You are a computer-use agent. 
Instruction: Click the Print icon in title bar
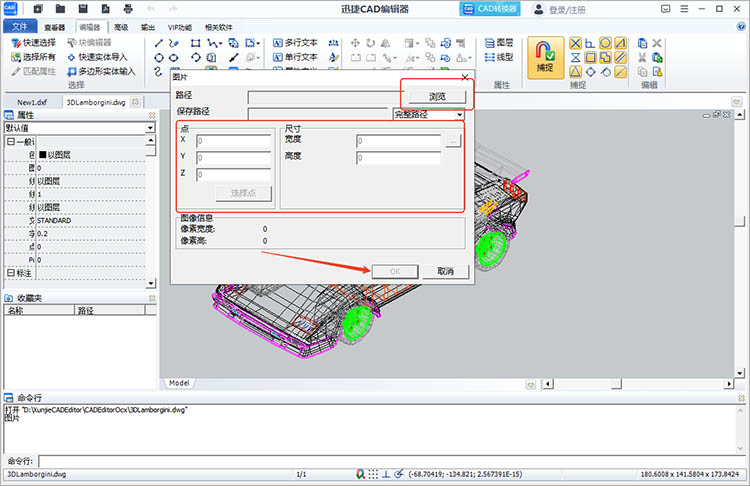pyautogui.click(x=128, y=9)
